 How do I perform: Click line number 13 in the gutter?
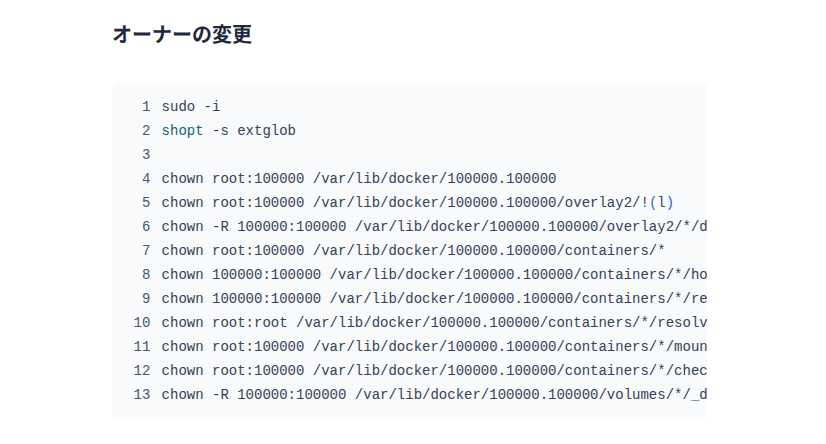coord(142,394)
